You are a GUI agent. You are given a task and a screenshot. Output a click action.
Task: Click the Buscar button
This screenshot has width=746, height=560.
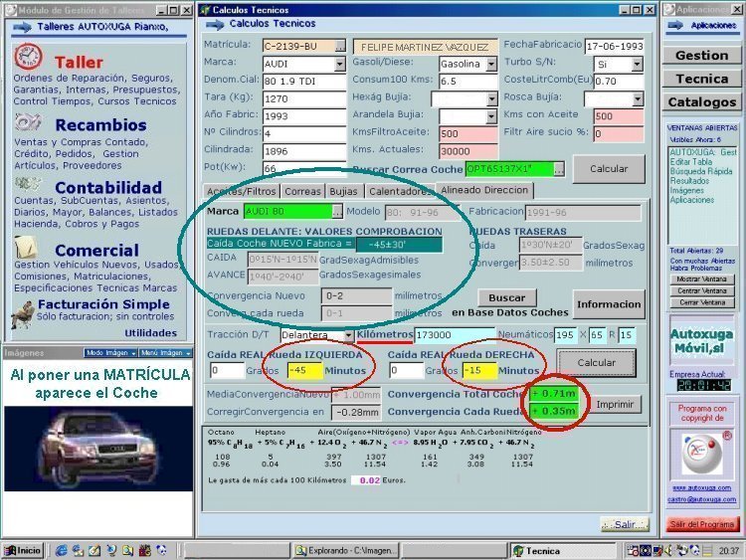(506, 297)
